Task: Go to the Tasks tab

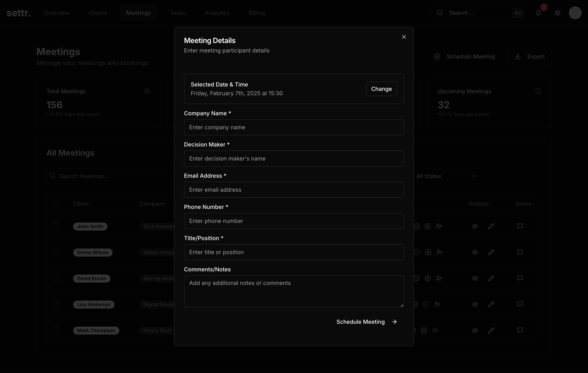Action: click(x=178, y=13)
